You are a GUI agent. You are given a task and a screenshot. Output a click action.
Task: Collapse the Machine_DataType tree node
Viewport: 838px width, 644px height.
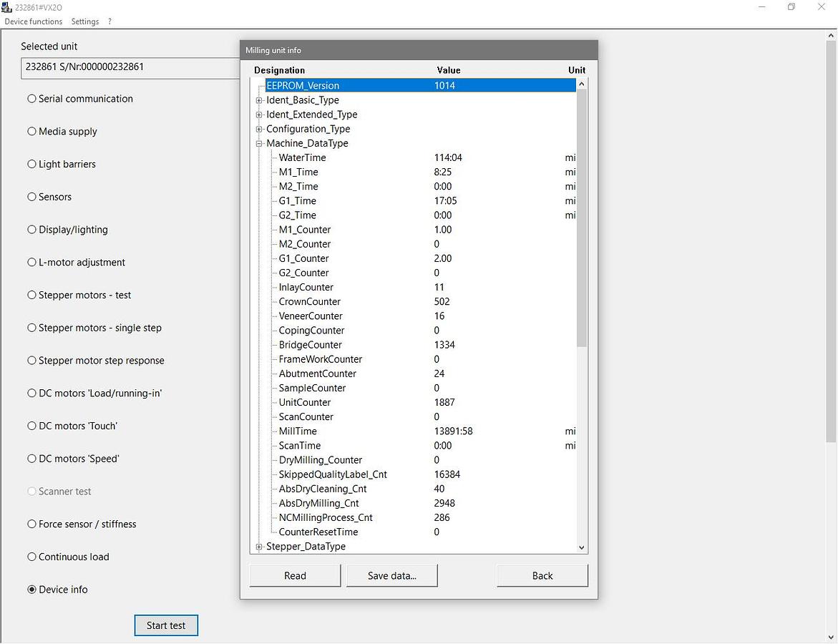click(x=259, y=144)
